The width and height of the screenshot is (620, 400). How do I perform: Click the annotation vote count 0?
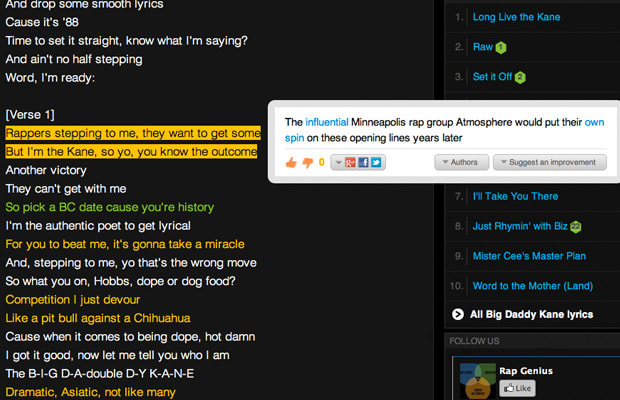tap(321, 162)
